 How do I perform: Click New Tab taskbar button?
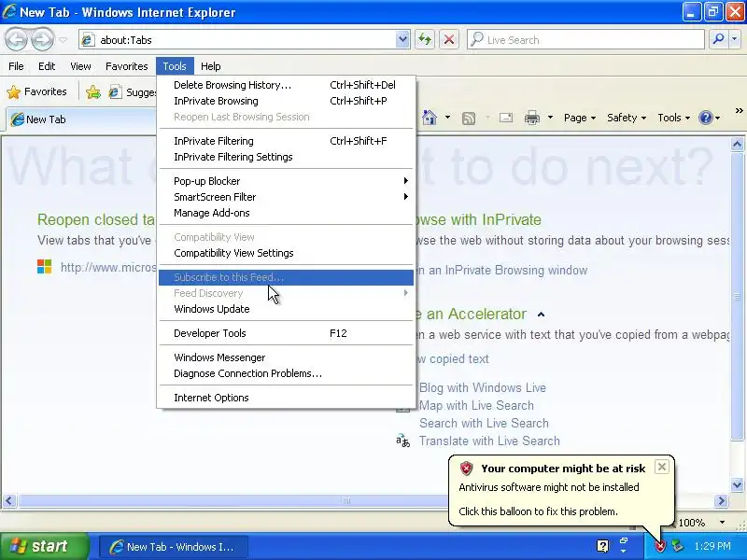pyautogui.click(x=173, y=547)
